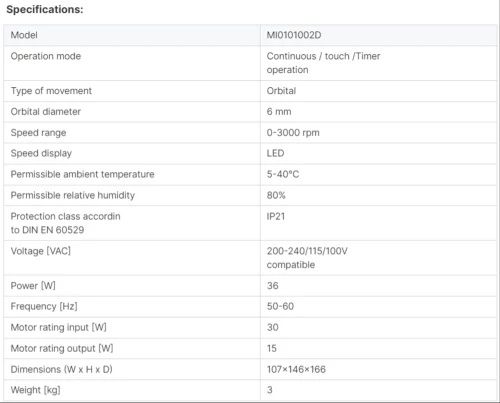Screen dimensions: 500x403
Task: Click the 80% relative humidity value
Action: [x=276, y=195]
